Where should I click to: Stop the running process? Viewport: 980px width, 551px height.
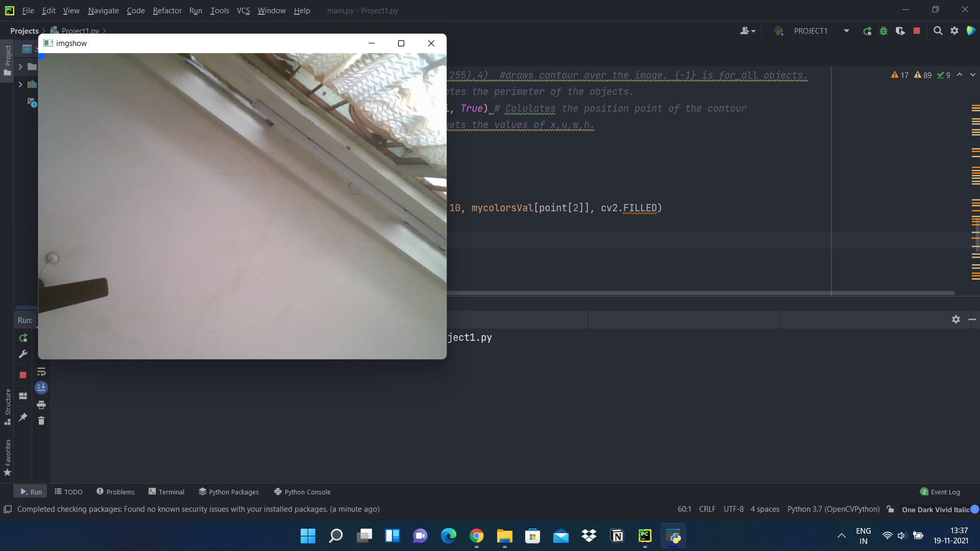pyautogui.click(x=23, y=375)
